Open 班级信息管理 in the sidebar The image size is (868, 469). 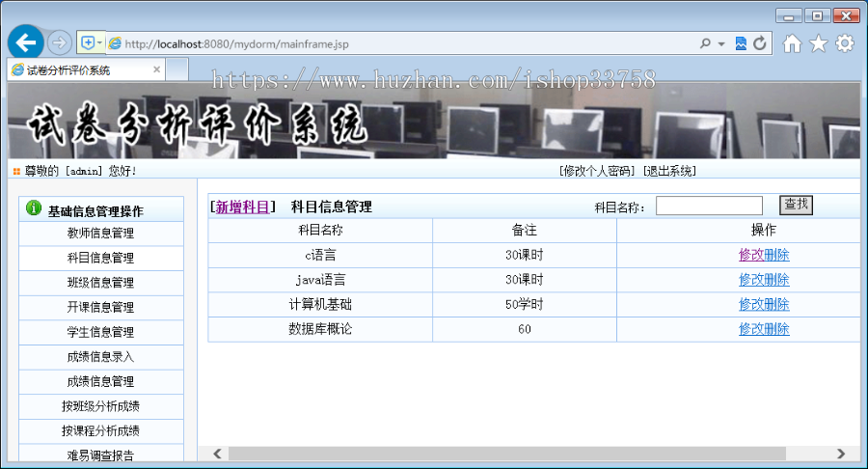(100, 283)
